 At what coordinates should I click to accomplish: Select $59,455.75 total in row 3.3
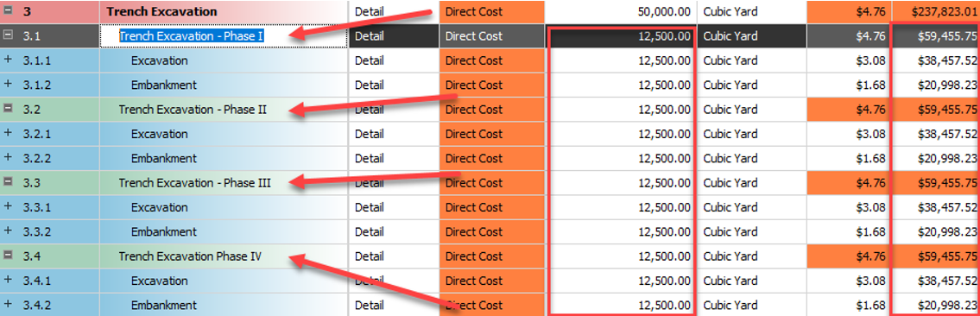click(936, 183)
